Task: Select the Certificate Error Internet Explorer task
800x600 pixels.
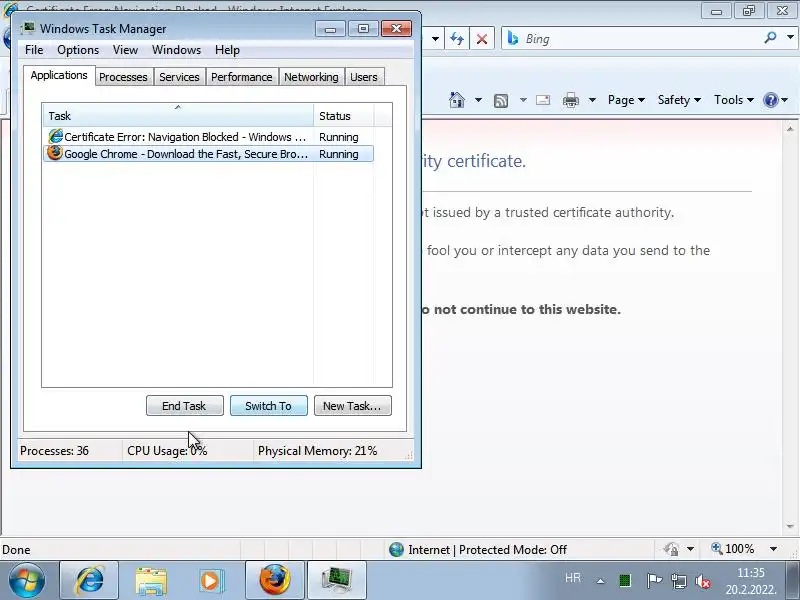Action: 208,137
